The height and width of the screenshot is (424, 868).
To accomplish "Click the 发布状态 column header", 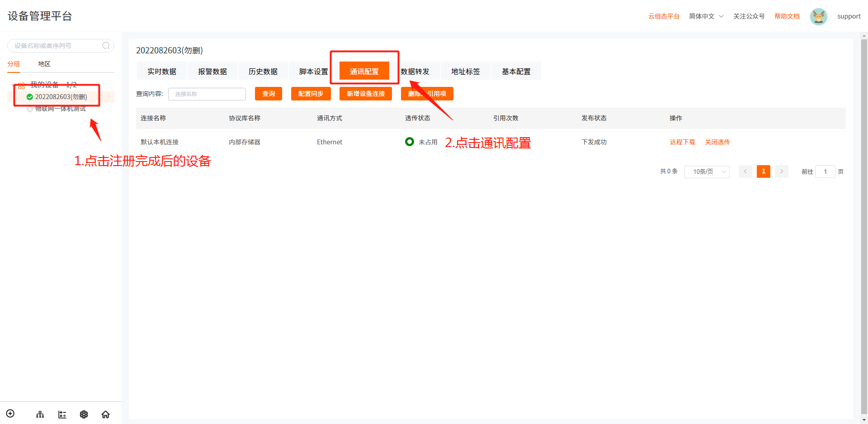I will 594,118.
